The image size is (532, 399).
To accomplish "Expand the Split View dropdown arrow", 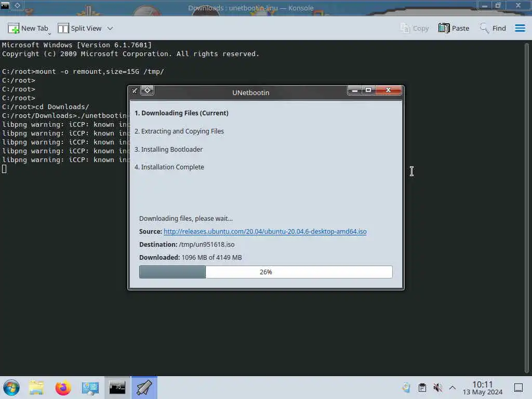I will [x=110, y=29].
